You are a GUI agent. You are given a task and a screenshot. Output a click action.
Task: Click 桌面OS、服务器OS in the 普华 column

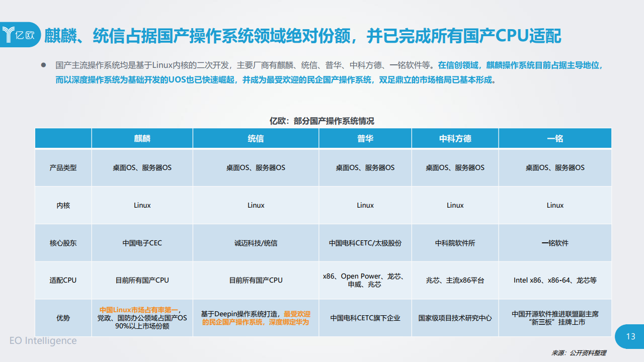pos(365,167)
